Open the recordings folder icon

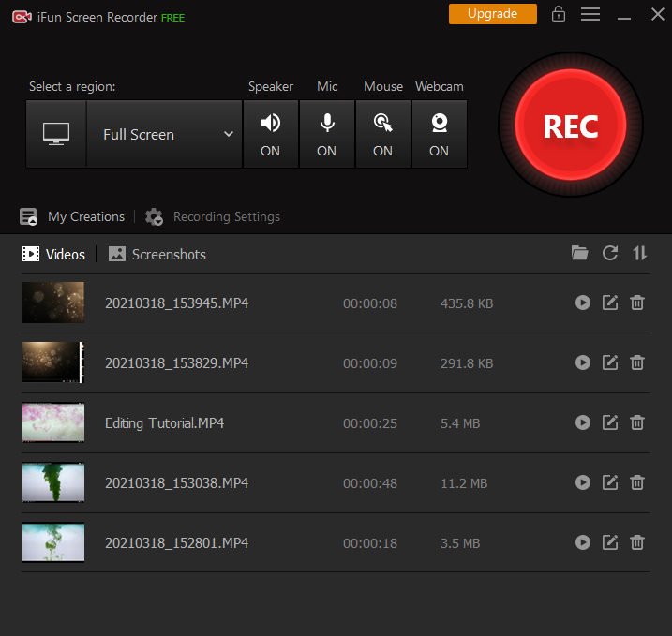[580, 253]
